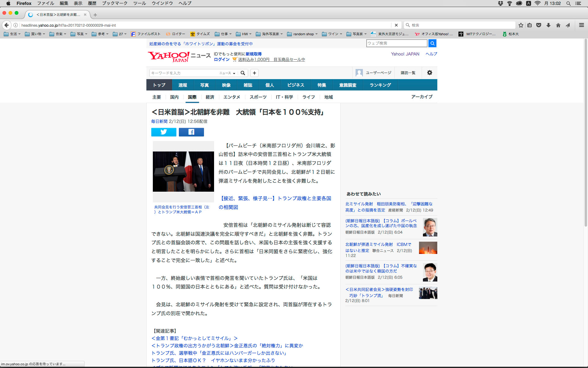This screenshot has width=588, height=368.
Task: Expand the 生活 bookmarks folder
Action: pyautogui.click(x=12, y=34)
